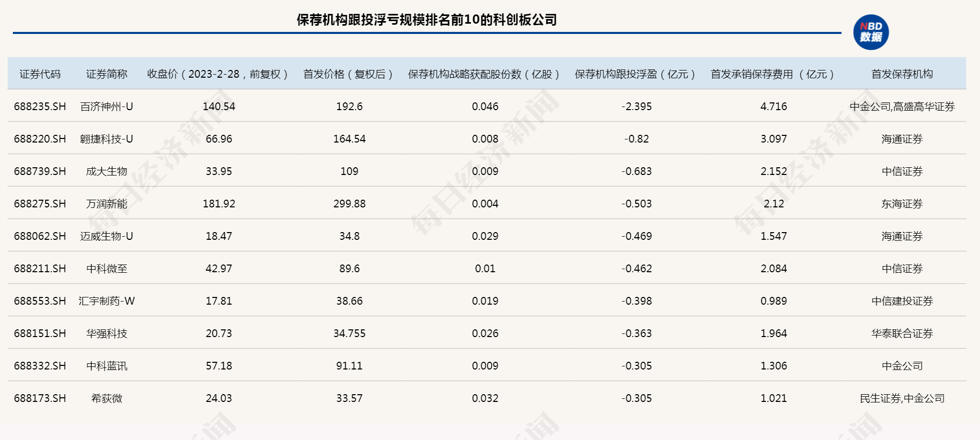This screenshot has height=440, width=980.
Task: Click the 保荐机构跟投浮盈（亿元） column header
Action: pyautogui.click(x=636, y=74)
